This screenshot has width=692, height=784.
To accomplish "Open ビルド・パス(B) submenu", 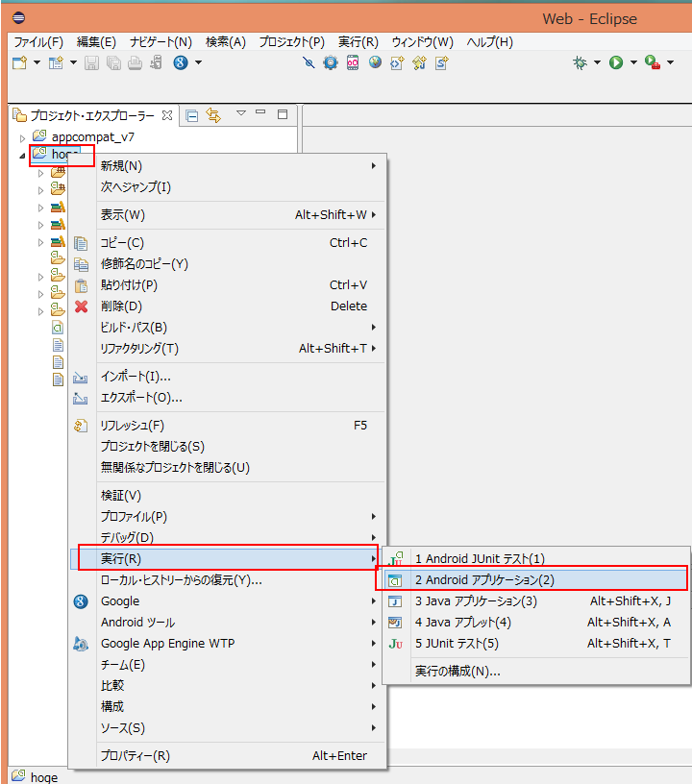I will point(228,328).
